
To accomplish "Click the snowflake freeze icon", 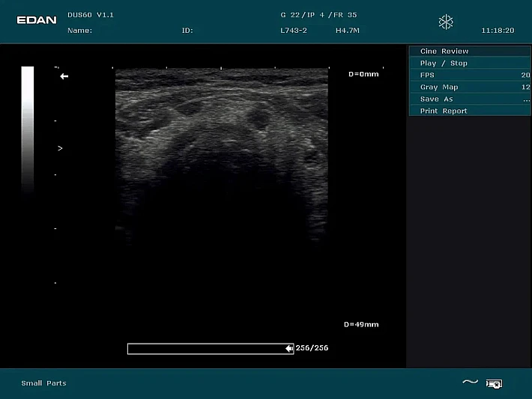I will (x=446, y=22).
